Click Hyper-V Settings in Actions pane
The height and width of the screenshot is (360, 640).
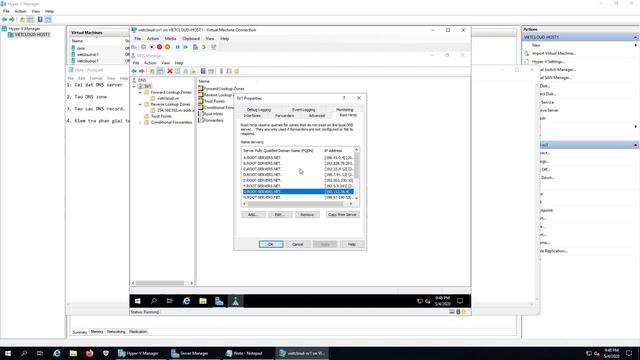(548, 62)
